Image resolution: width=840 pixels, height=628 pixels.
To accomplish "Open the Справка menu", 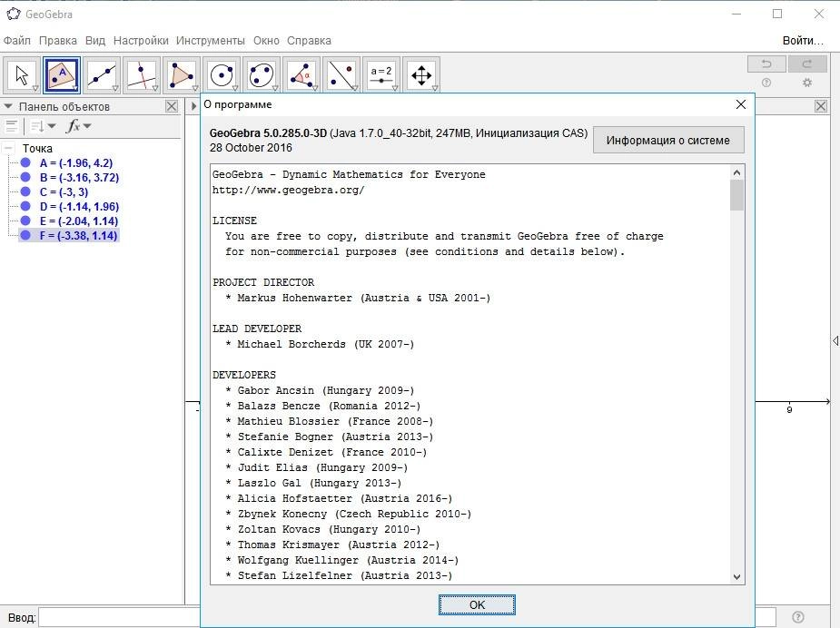I will [309, 41].
